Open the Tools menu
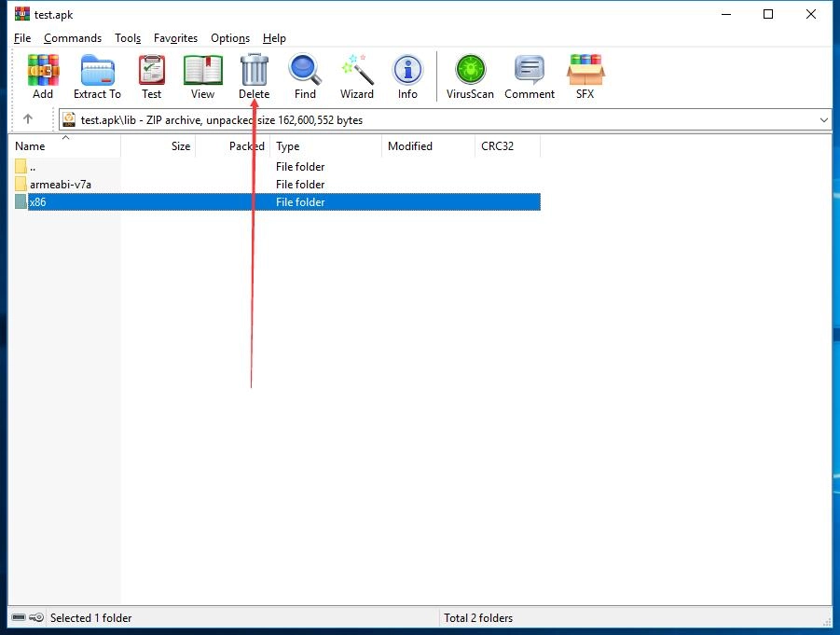The height and width of the screenshot is (635, 840). 128,38
